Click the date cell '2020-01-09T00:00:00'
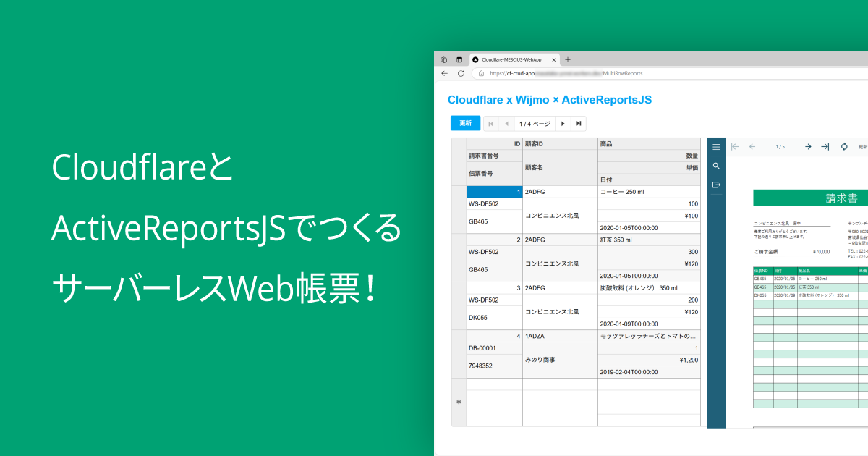 649,324
